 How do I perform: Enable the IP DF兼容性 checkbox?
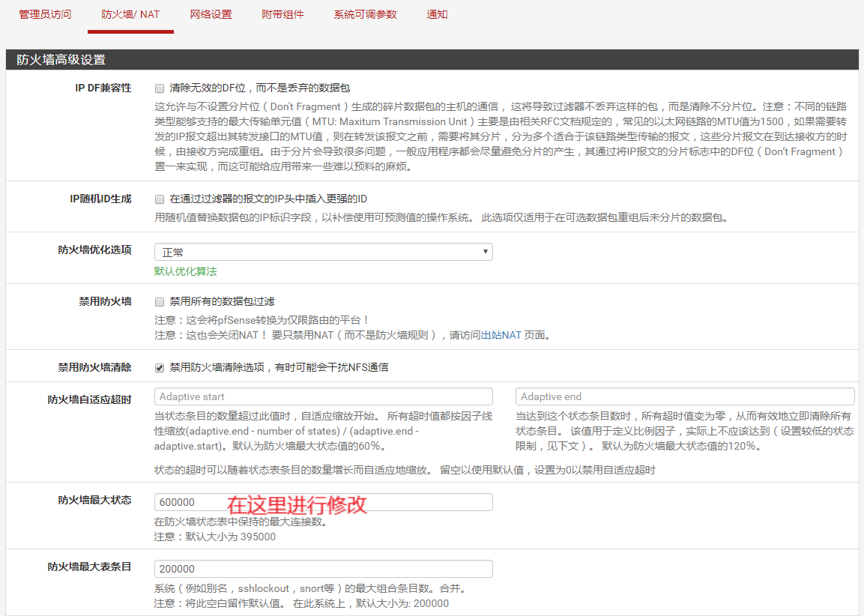click(x=160, y=88)
